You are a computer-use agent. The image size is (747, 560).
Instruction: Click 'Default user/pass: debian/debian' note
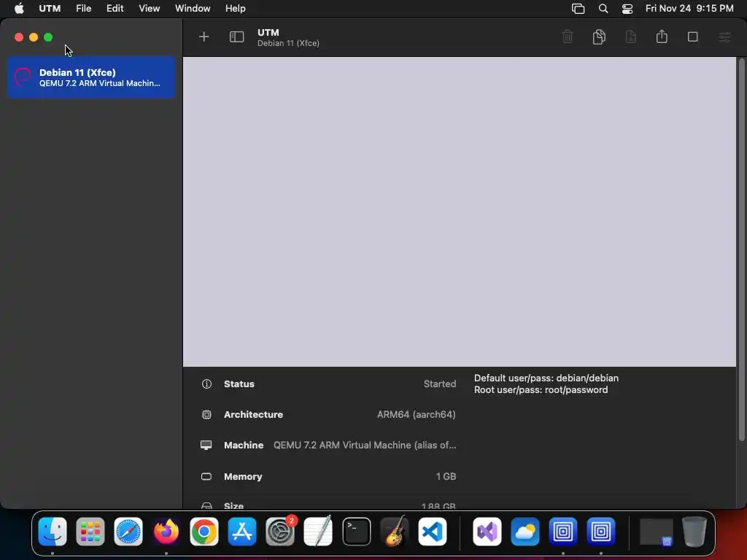(x=546, y=378)
